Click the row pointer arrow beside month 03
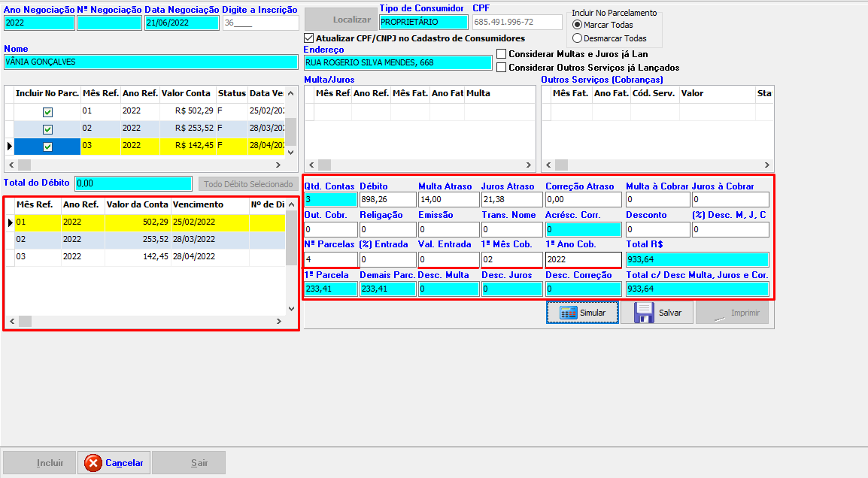 coord(9,147)
